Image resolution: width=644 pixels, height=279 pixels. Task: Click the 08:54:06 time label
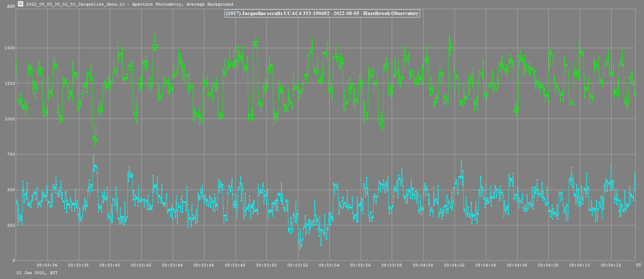pyautogui.click(x=517, y=265)
